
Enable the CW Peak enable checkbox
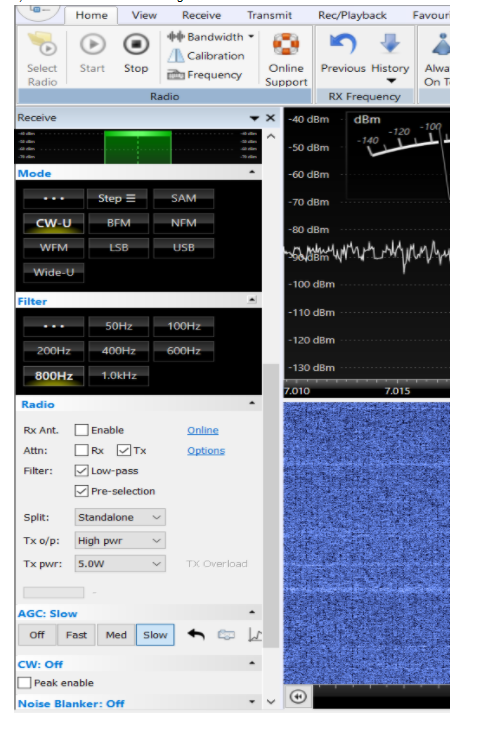[x=24, y=683]
